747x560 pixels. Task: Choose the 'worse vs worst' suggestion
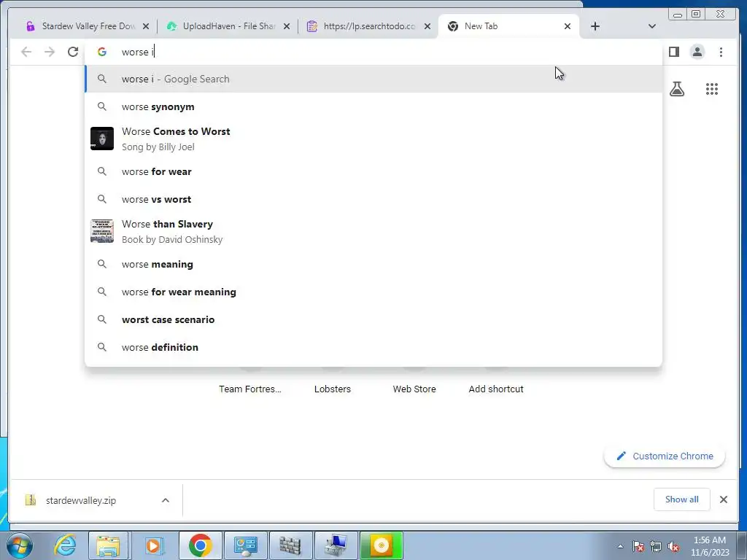point(373,199)
